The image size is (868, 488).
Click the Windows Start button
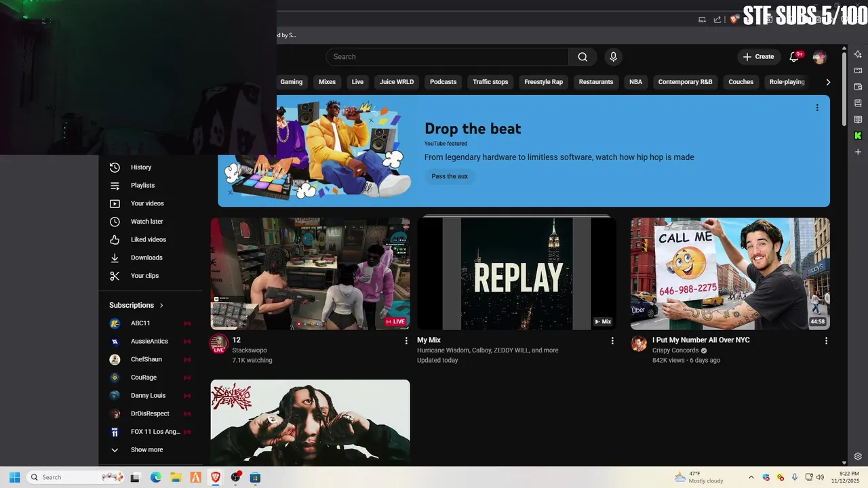pos(14,477)
